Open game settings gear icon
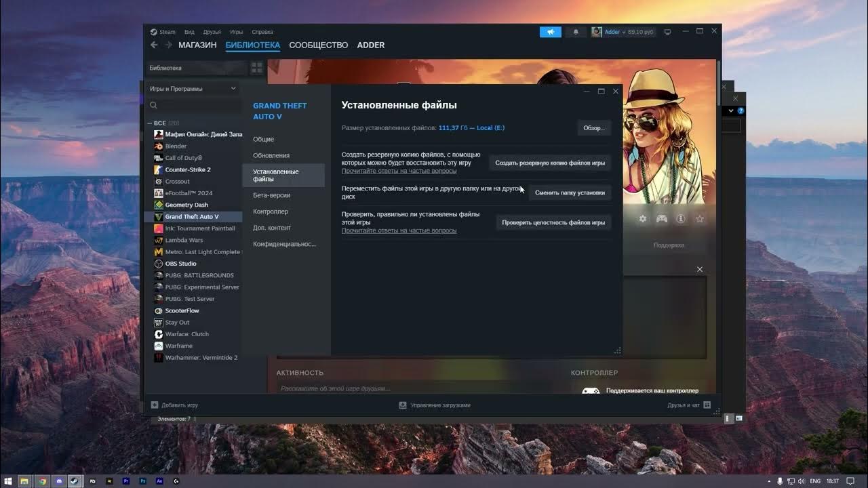This screenshot has width=868, height=488. (x=643, y=219)
